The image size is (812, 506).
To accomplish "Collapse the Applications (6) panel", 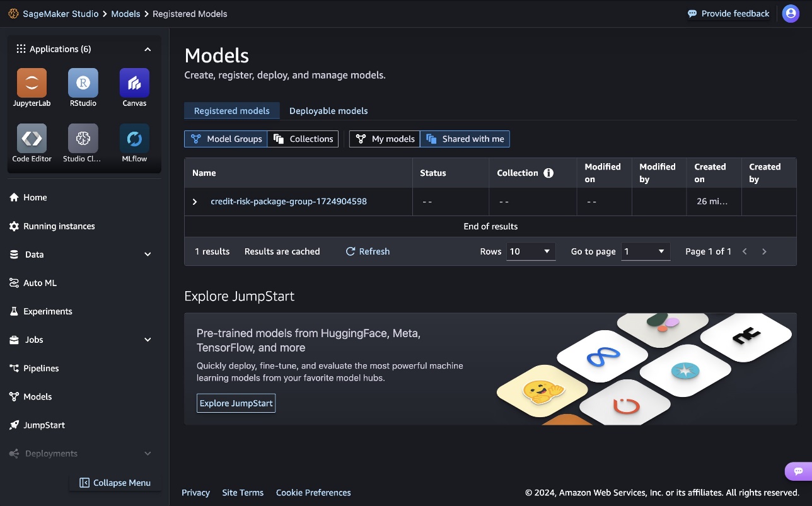I will [148, 49].
